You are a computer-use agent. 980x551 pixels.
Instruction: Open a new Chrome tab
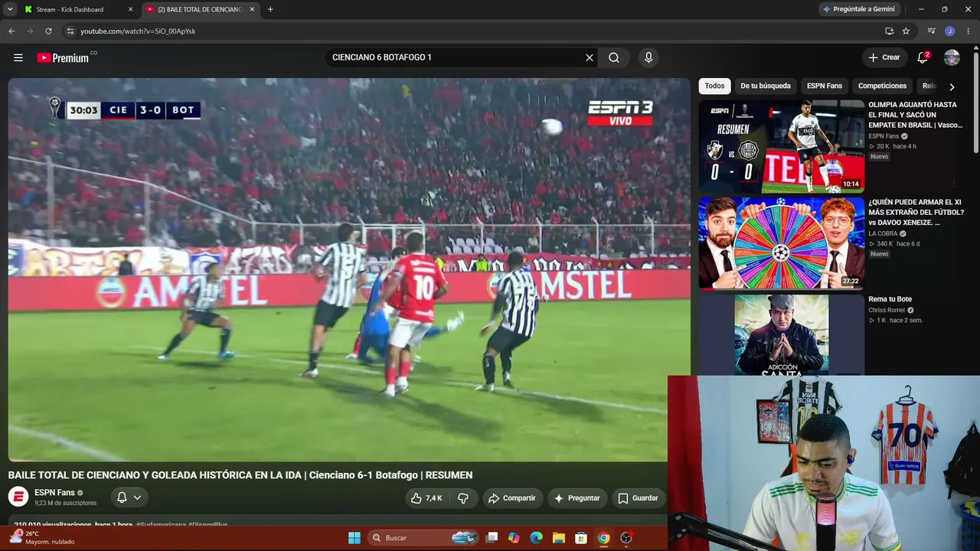(270, 9)
